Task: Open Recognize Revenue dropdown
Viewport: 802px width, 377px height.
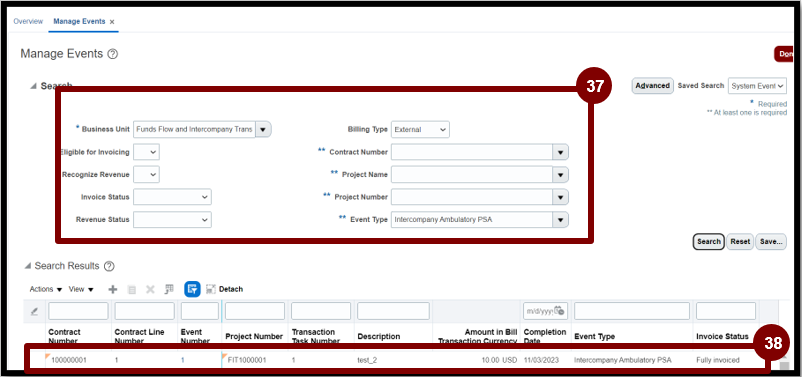Action: [146, 175]
